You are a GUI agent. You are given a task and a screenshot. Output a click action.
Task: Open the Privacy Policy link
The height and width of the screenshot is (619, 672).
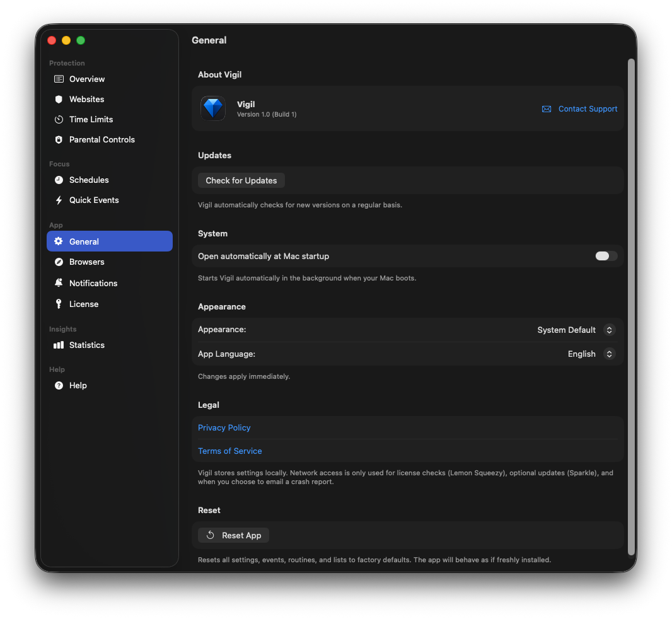(x=224, y=427)
